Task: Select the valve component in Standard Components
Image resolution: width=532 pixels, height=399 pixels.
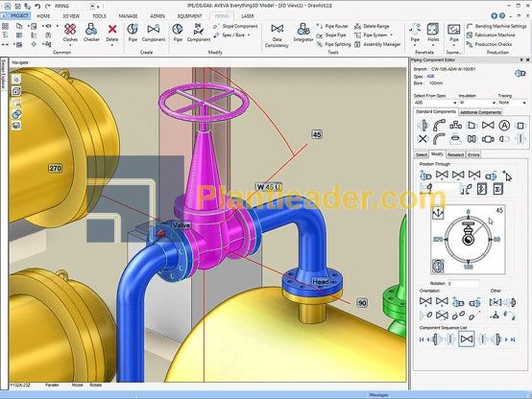Action: 488,125
